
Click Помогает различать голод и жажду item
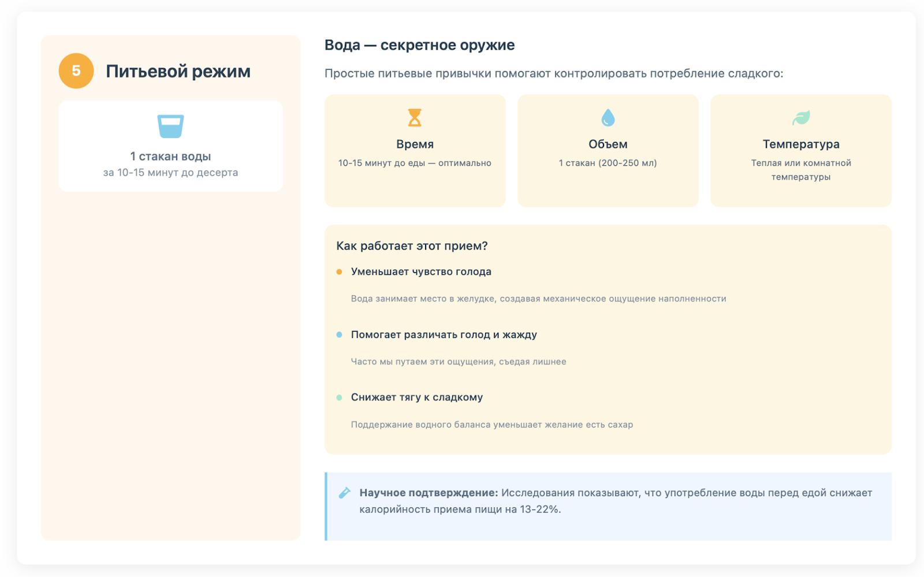(x=444, y=335)
